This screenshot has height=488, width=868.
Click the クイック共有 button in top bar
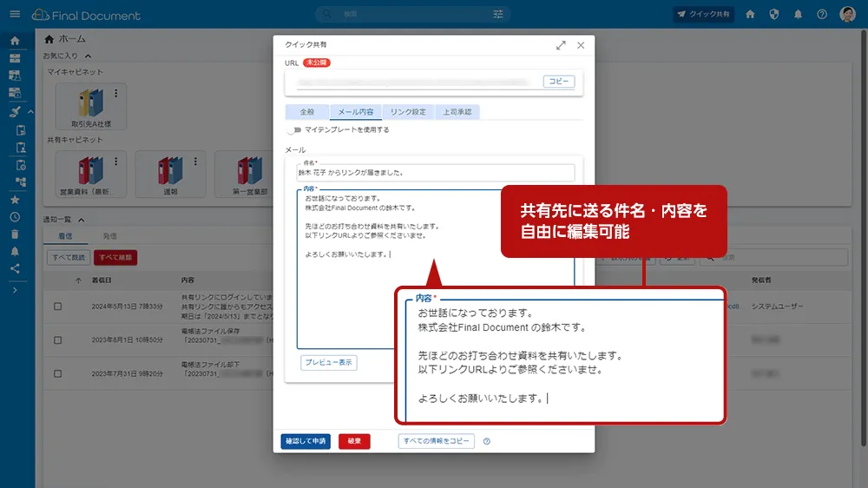tap(704, 15)
